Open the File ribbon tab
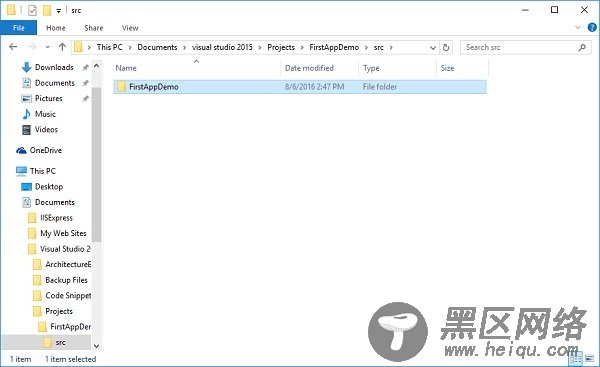The width and height of the screenshot is (600, 367). [x=18, y=28]
